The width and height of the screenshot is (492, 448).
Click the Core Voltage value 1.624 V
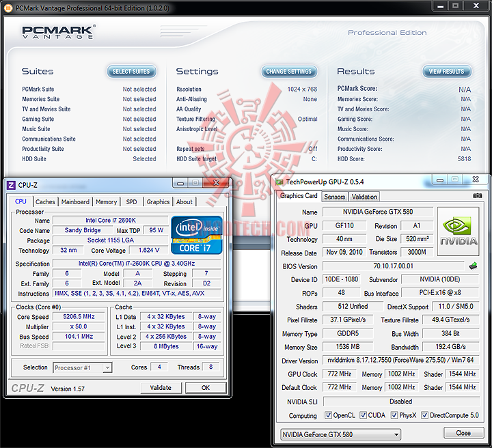[149, 250]
